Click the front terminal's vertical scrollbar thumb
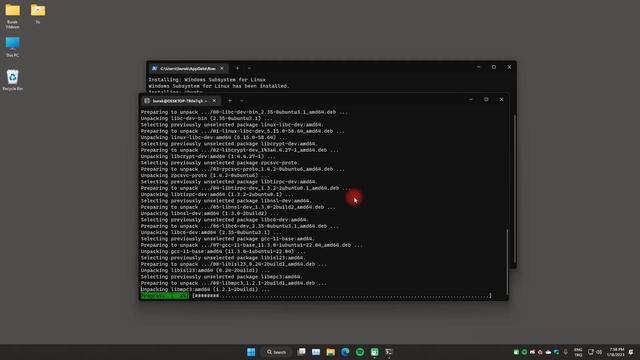This screenshot has height=360, width=640. click(x=507, y=261)
